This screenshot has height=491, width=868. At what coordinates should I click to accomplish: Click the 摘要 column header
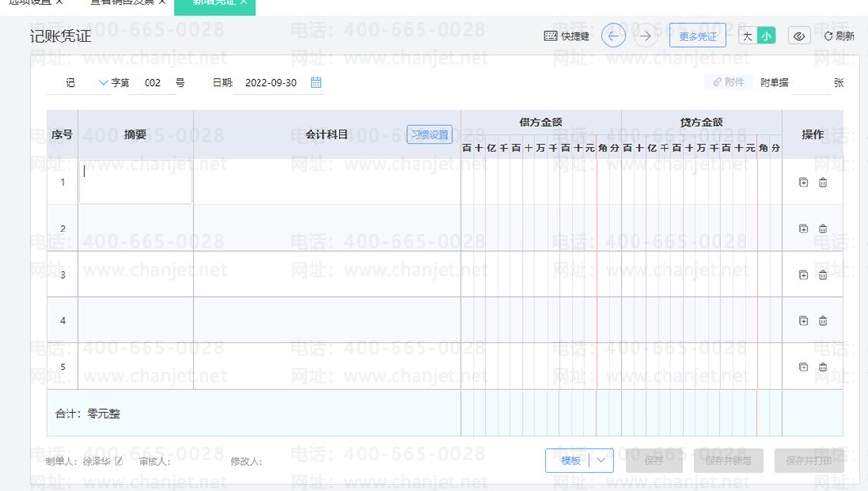click(x=136, y=134)
